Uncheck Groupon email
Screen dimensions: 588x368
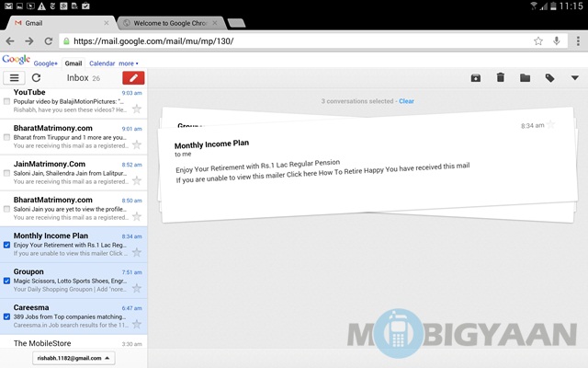coord(6,281)
